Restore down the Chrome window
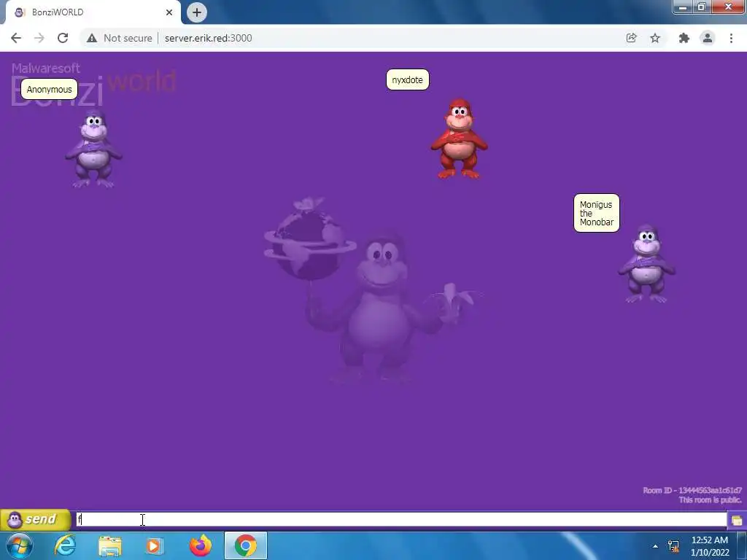 pos(701,7)
